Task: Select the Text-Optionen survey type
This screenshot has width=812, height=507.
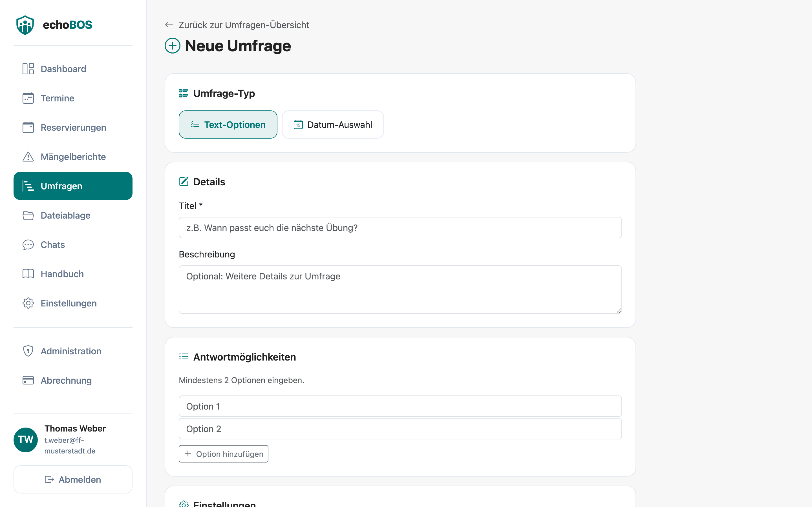Action: (228, 124)
